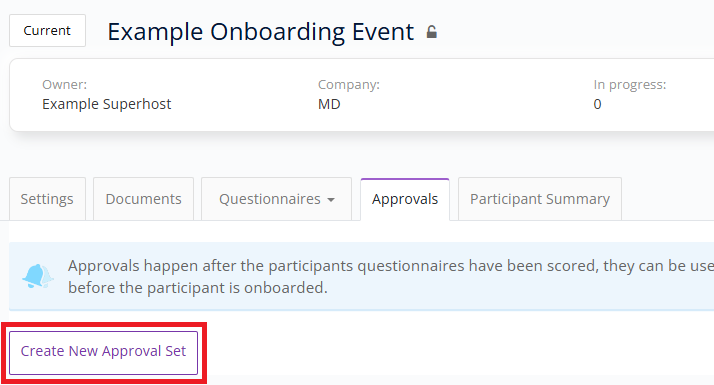Screen dimensions: 714x385
Task: Click the MD company value
Action: click(329, 104)
